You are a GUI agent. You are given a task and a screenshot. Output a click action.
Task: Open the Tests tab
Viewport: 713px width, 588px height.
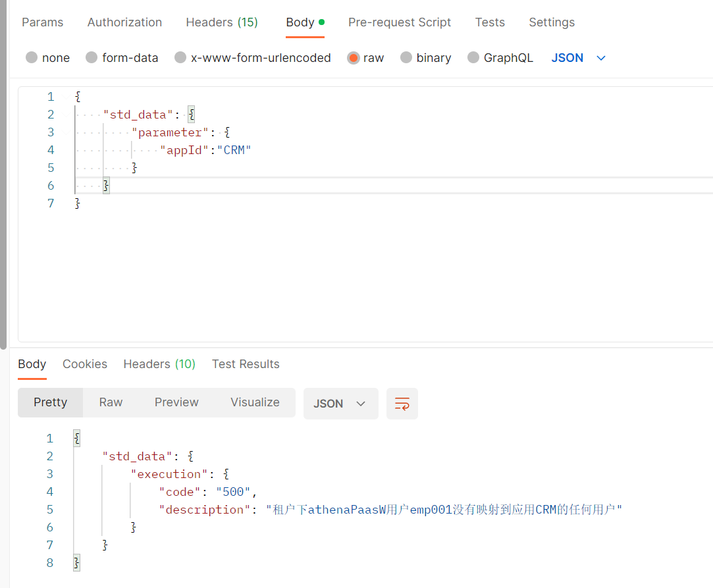pyautogui.click(x=490, y=22)
